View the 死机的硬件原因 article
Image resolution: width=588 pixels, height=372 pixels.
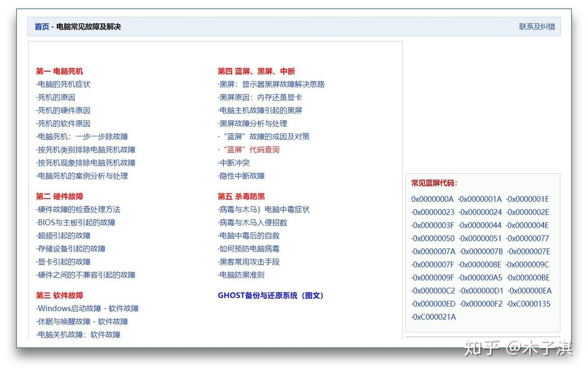[64, 110]
